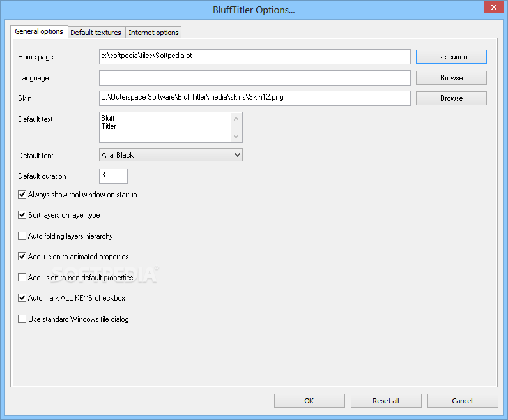This screenshot has width=508, height=420.
Task: Click the Reset all button
Action: click(386, 401)
